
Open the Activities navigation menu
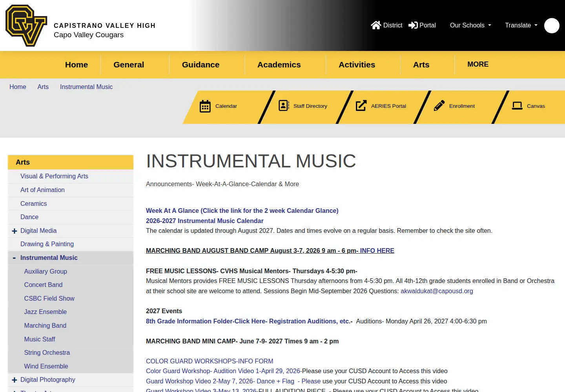[357, 65]
